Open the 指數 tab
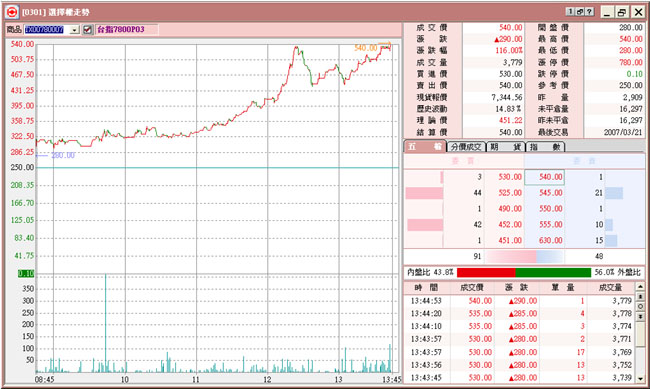This screenshot has height=389, width=650. click(x=545, y=147)
